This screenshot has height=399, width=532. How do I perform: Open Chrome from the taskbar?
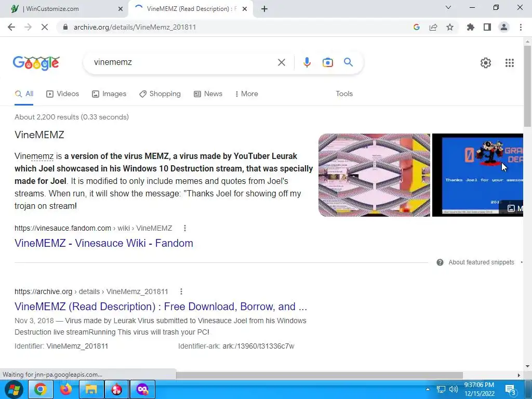click(x=41, y=389)
